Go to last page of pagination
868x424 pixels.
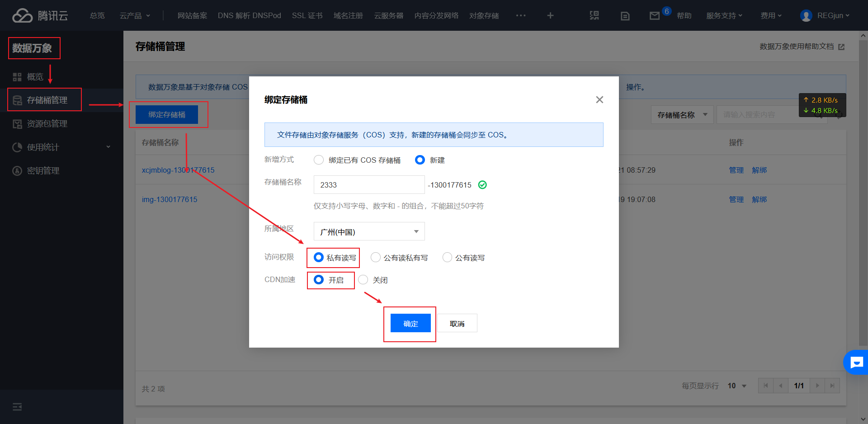click(832, 386)
